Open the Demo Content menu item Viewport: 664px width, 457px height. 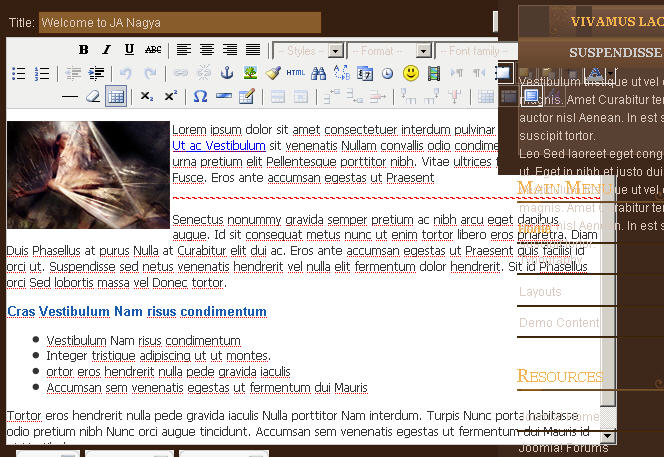559,322
